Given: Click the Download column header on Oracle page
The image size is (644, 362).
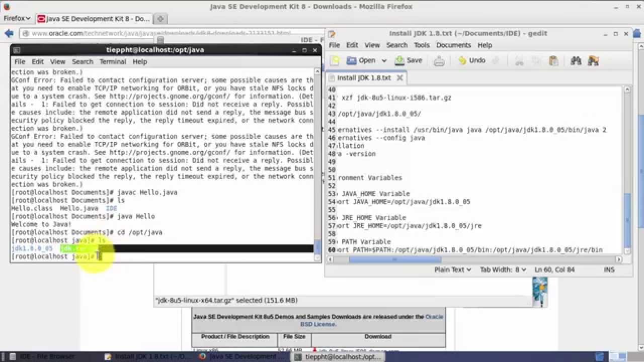Looking at the screenshot, I should coord(378,336).
